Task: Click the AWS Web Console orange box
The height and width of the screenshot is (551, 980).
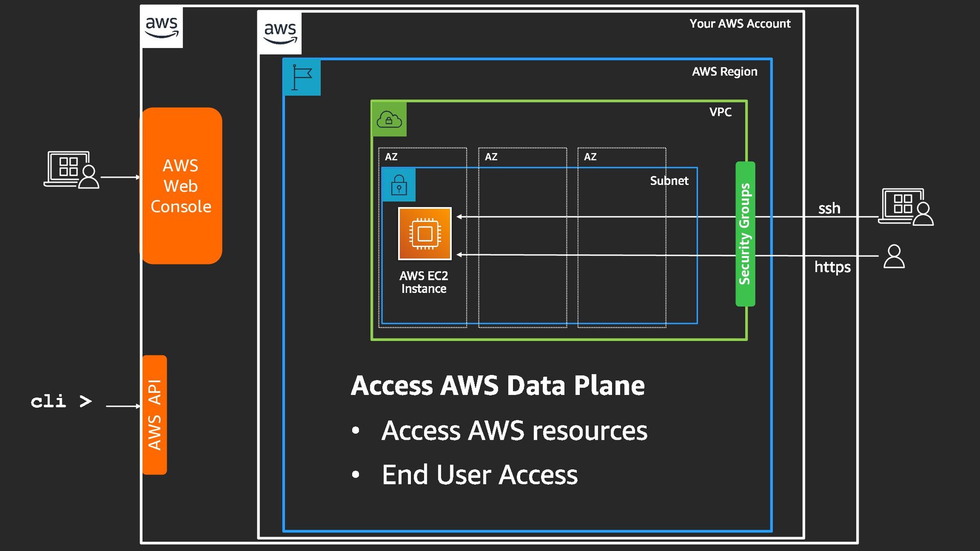Action: 181,186
